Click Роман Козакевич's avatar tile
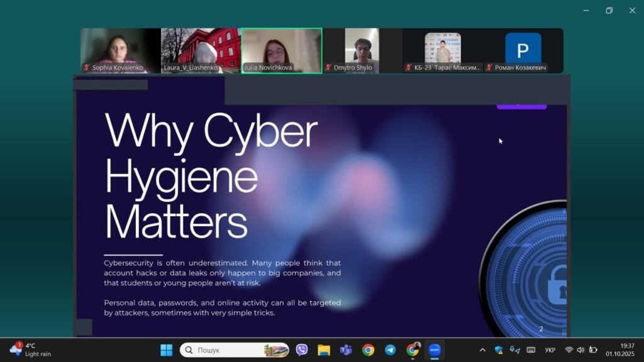Screen dimensions: 644x362 tap(523, 50)
